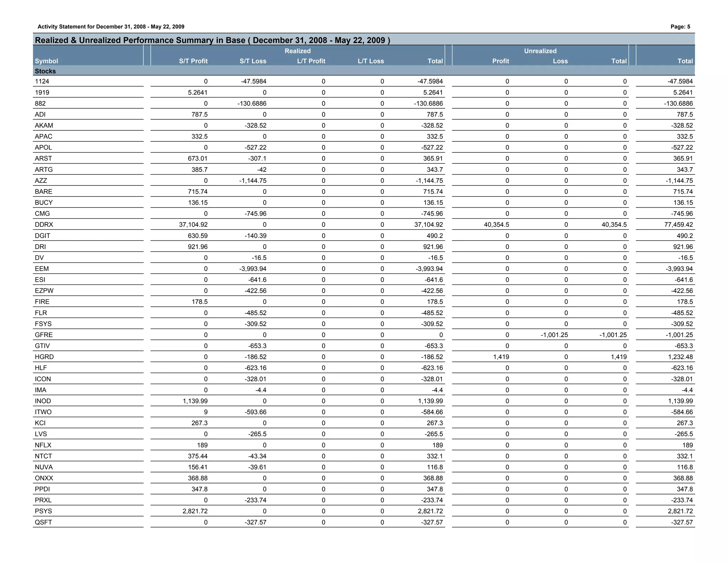Click the Symbol column header

coord(47,61)
